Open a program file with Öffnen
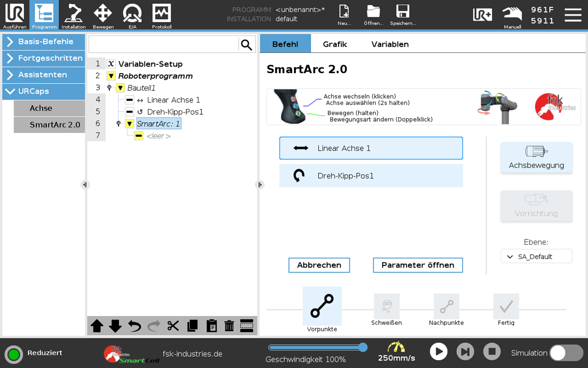The width and height of the screenshot is (588, 368). [x=373, y=15]
